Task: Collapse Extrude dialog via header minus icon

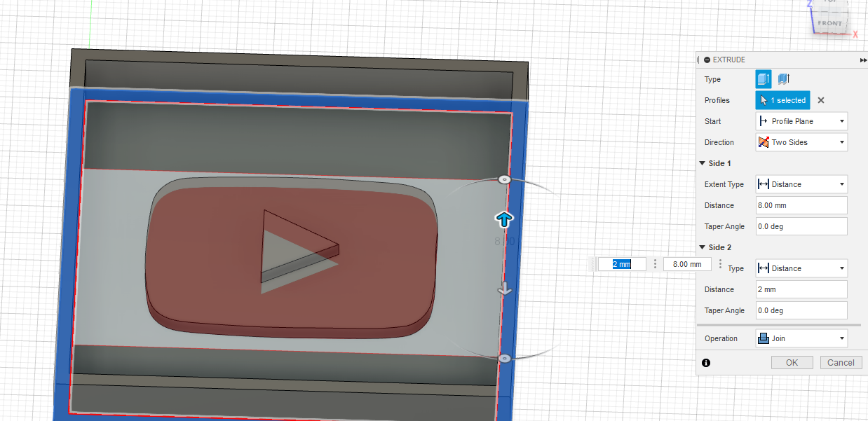Action: point(707,60)
